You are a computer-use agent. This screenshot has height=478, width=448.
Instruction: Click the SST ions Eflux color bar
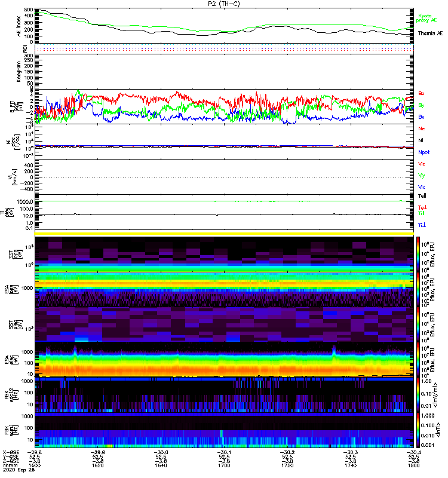click(418, 255)
